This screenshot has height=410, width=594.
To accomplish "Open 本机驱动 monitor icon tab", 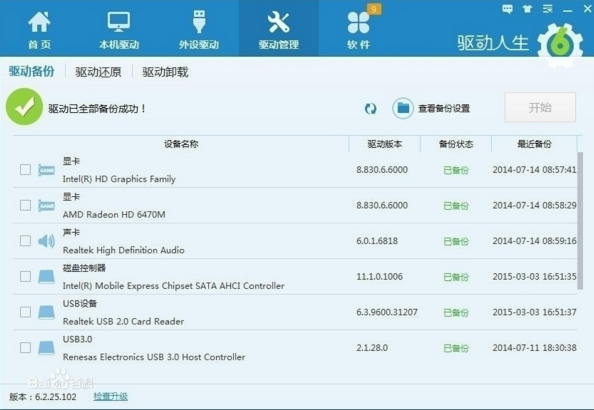I will 119,22.
